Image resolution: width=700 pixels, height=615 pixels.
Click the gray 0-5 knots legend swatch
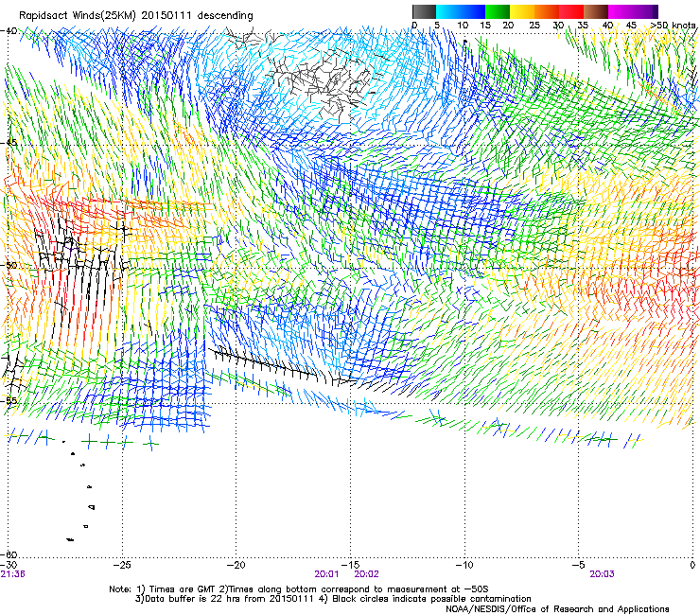[x=424, y=11]
